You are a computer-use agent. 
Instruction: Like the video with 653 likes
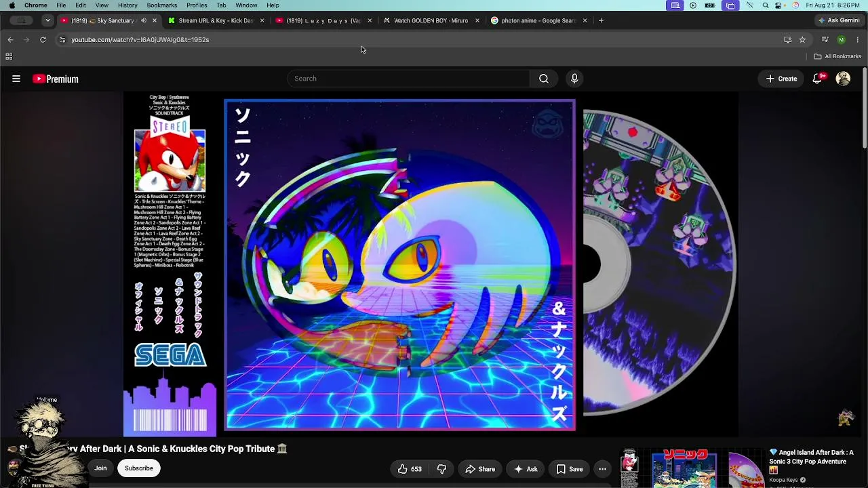[410, 469]
